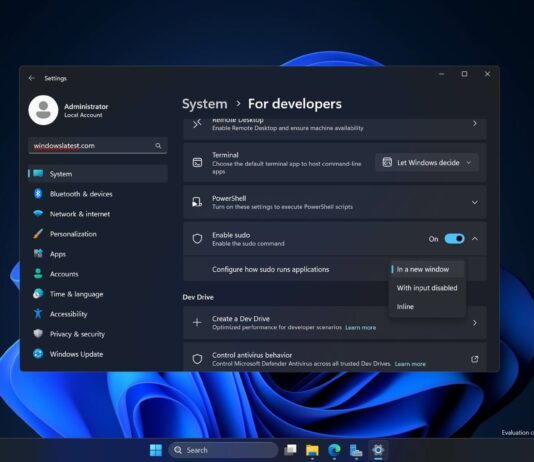Click the Accessibility figure icon

38,314
